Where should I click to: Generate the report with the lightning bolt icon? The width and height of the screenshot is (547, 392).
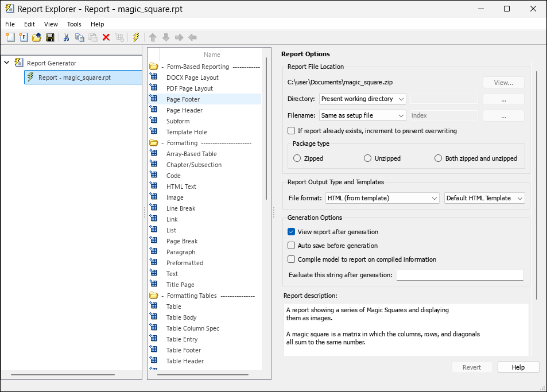pyautogui.click(x=135, y=37)
